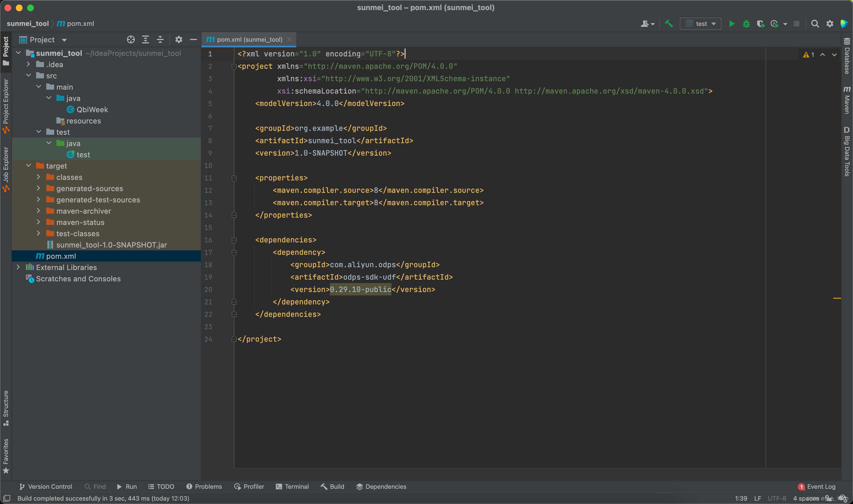This screenshot has width=853, height=504.
Task: Run with Coverage shield icon
Action: (x=760, y=24)
